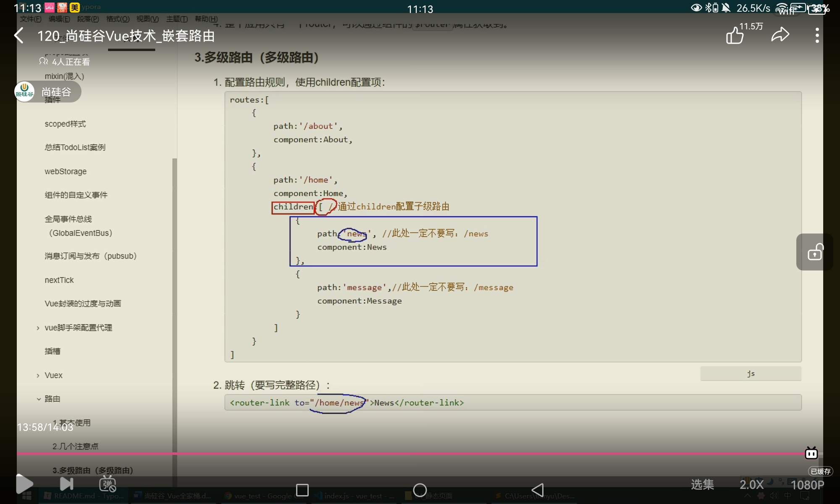Tap the Bilibili TV mascot on the progress bar
This screenshot has height=504, width=840.
pos(811,453)
